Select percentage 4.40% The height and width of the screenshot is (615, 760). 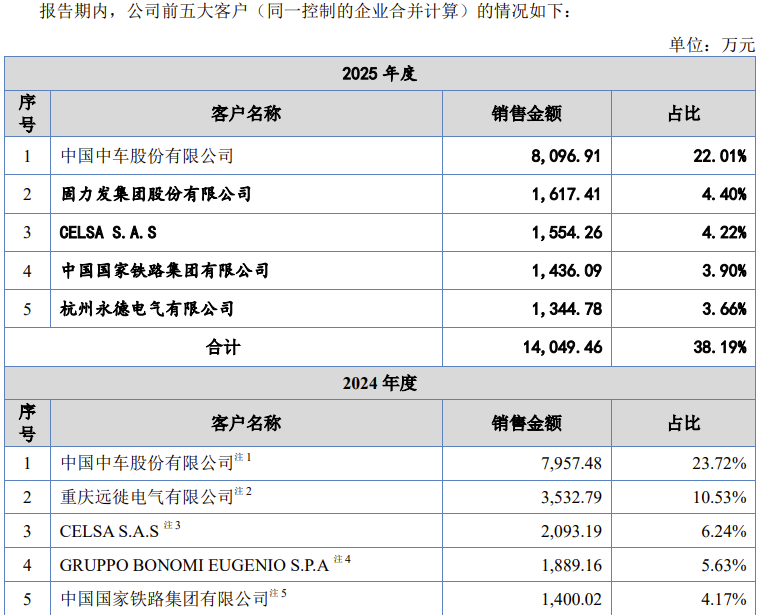[724, 194]
